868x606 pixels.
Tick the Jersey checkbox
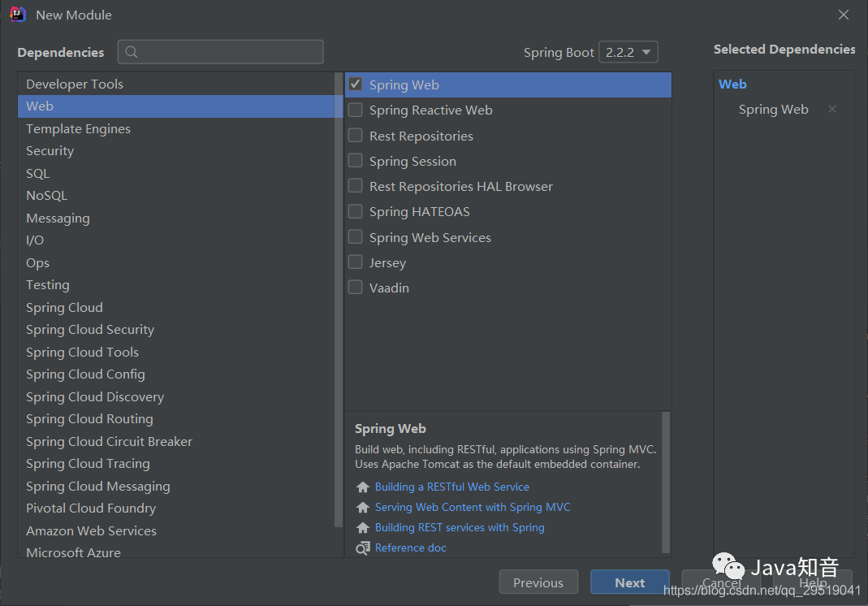pyautogui.click(x=356, y=262)
